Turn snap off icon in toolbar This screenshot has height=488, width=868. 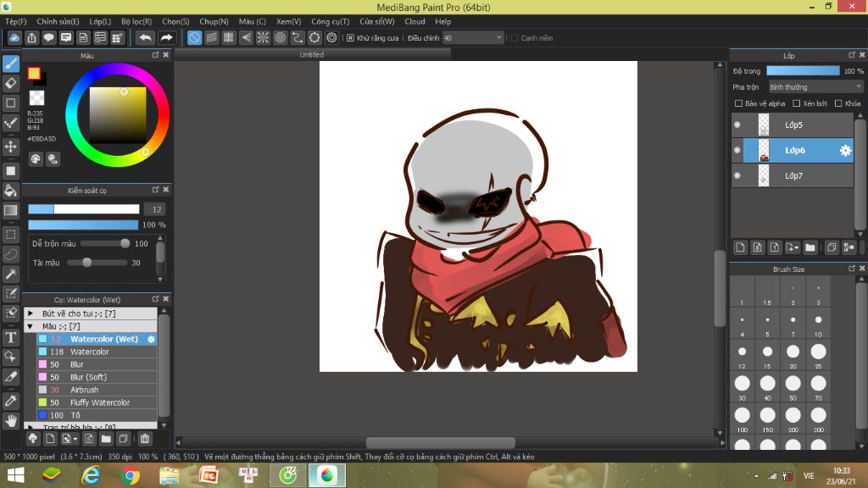coord(194,37)
